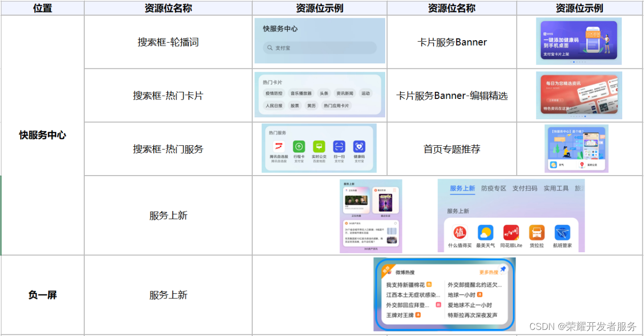Image resolution: width=644 pixels, height=336 pixels.
Task: Open hot search 特斯拉再次深夜发声
Action: pyautogui.click(x=472, y=315)
